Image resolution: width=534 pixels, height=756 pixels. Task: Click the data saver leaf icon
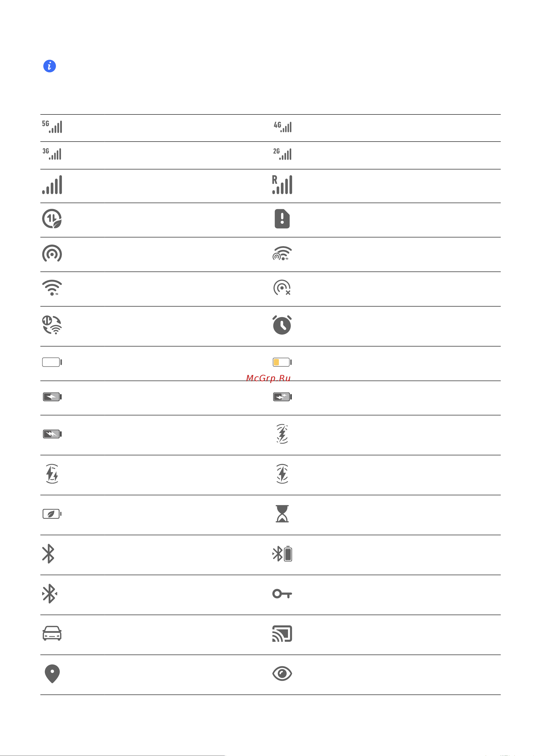52,219
